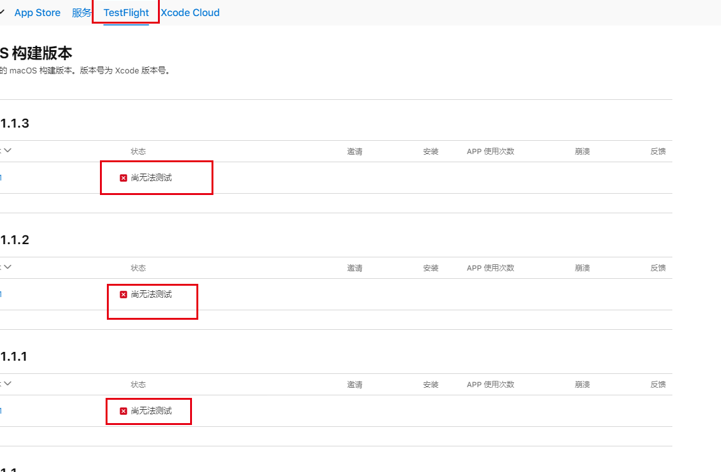The image size is (721, 472).
Task: Click the red error icon in version 1.1.3 row
Action: point(124,178)
